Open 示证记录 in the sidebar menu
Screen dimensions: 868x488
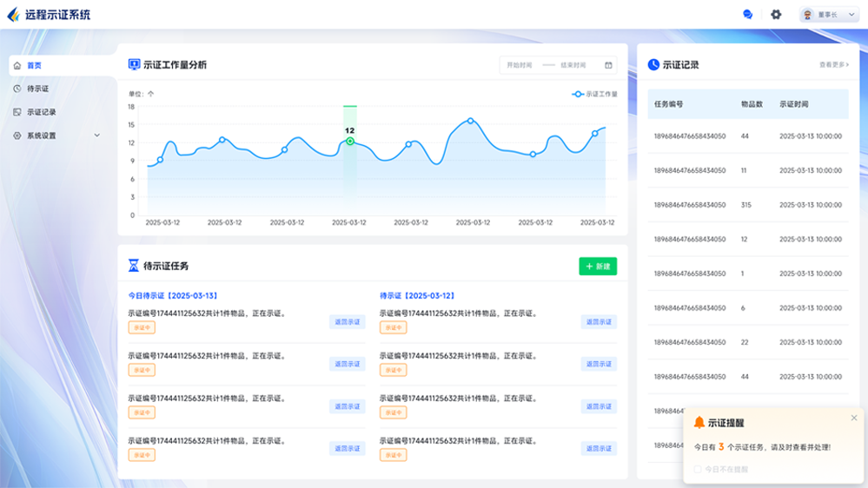click(x=41, y=112)
